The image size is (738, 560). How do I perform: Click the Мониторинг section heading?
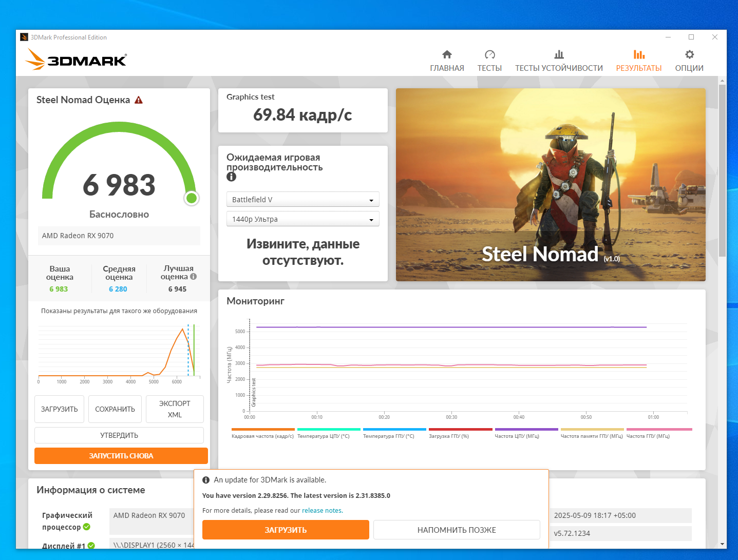pos(255,301)
